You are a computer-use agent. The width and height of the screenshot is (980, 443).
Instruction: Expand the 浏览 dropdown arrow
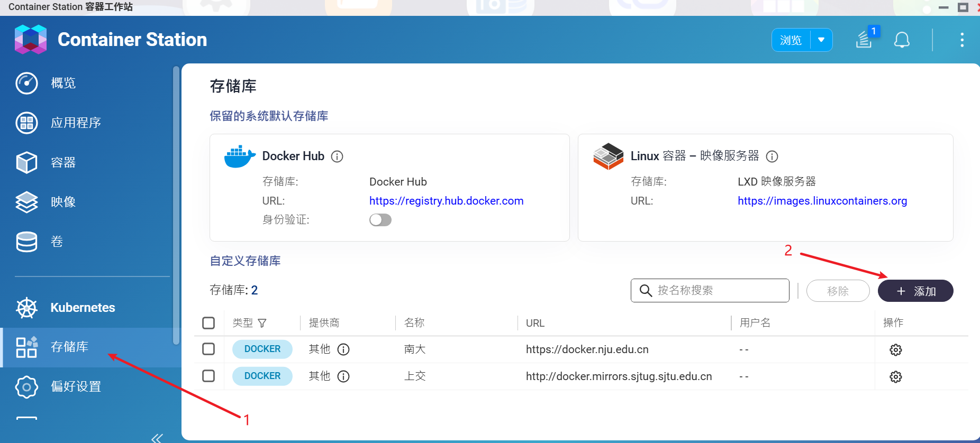[821, 40]
